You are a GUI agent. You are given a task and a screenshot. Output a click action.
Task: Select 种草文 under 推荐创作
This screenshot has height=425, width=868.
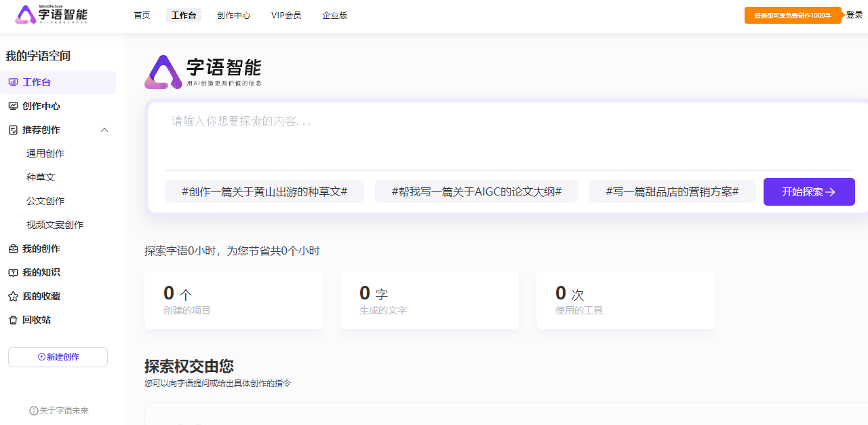click(41, 177)
